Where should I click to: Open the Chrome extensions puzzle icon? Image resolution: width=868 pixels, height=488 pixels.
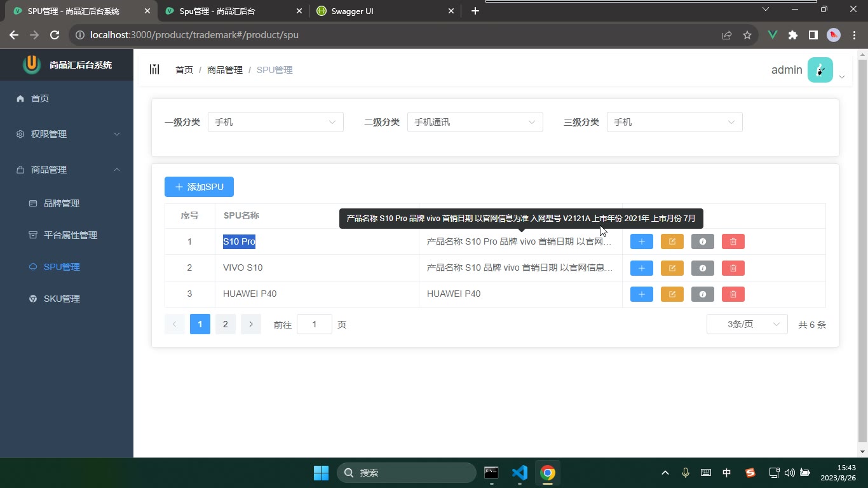792,35
